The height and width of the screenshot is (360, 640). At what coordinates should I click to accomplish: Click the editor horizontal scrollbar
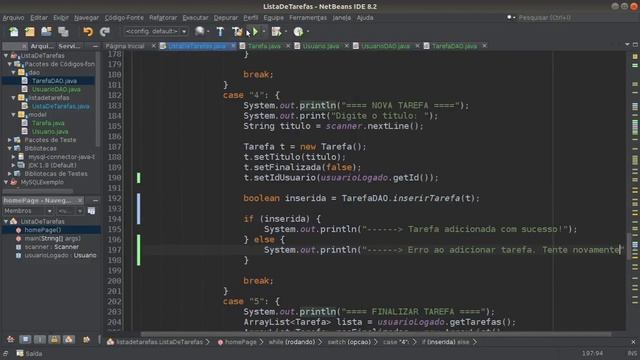(376, 334)
